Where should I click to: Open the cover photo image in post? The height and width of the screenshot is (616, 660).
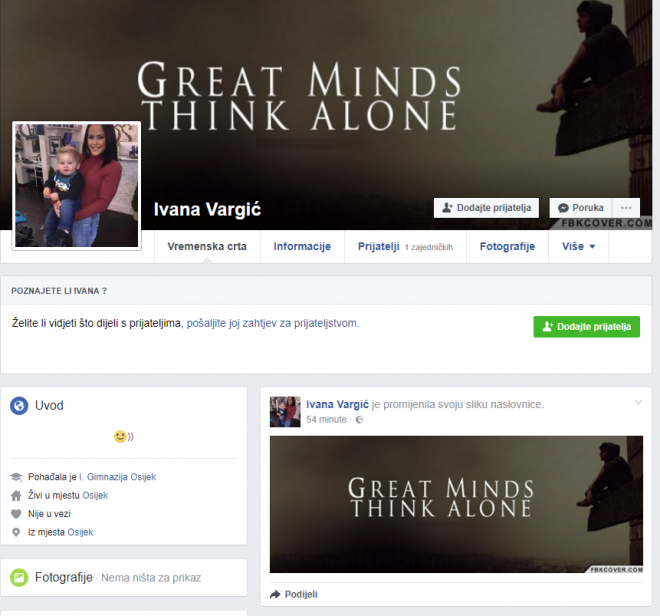pyautogui.click(x=456, y=504)
